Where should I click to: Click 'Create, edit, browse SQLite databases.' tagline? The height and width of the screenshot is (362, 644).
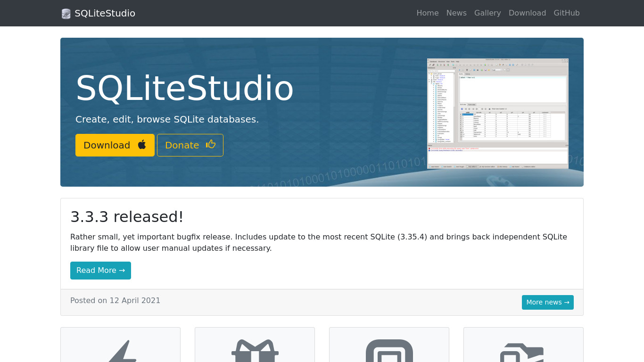click(x=167, y=119)
